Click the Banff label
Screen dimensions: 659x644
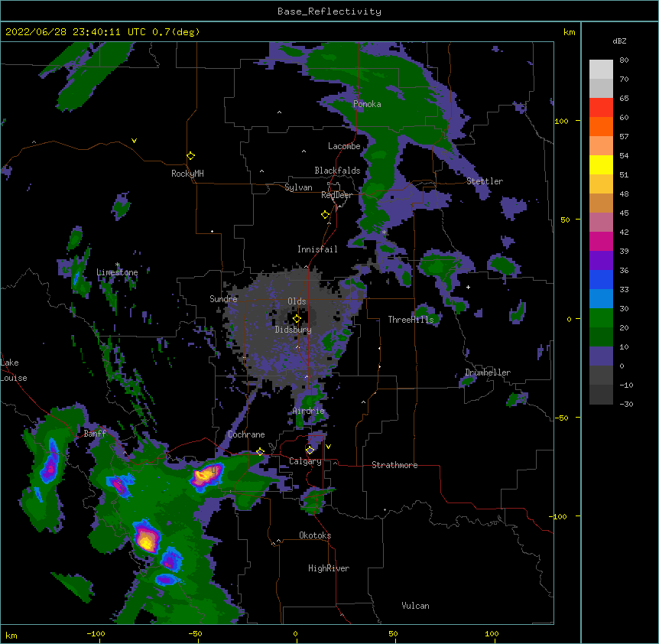coord(95,434)
